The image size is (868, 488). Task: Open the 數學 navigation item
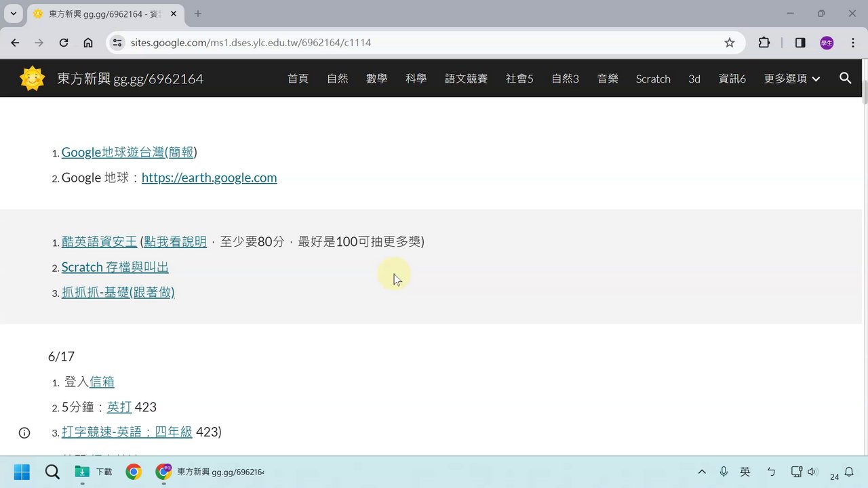coord(376,79)
